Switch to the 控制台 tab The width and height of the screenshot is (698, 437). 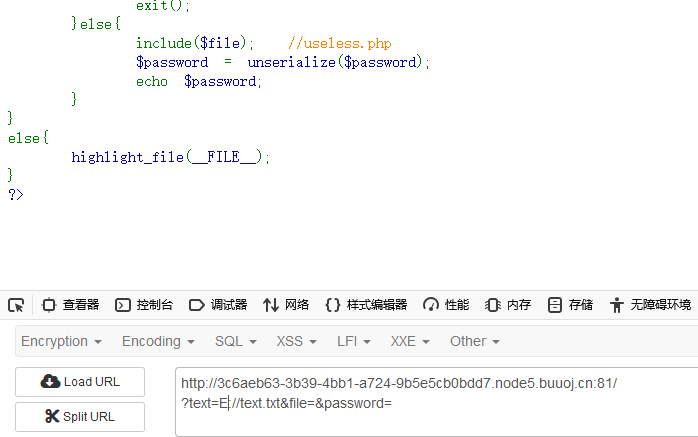click(x=144, y=305)
